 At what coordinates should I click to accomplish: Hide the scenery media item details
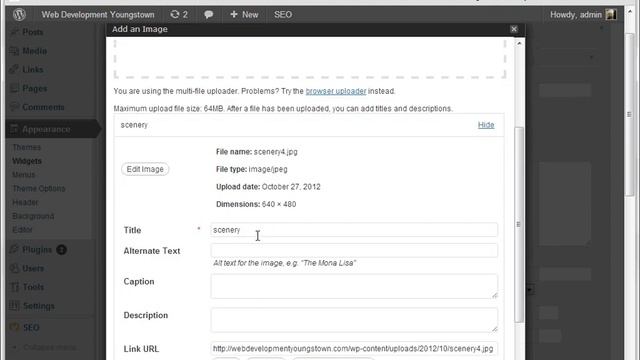click(x=486, y=125)
